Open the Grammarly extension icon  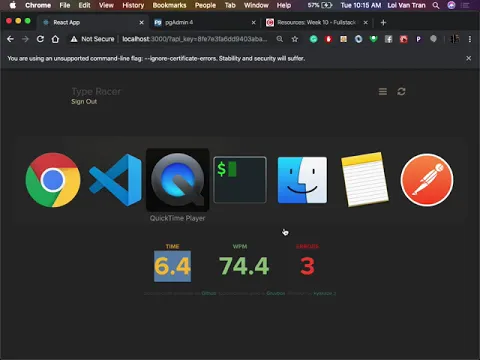314,39
